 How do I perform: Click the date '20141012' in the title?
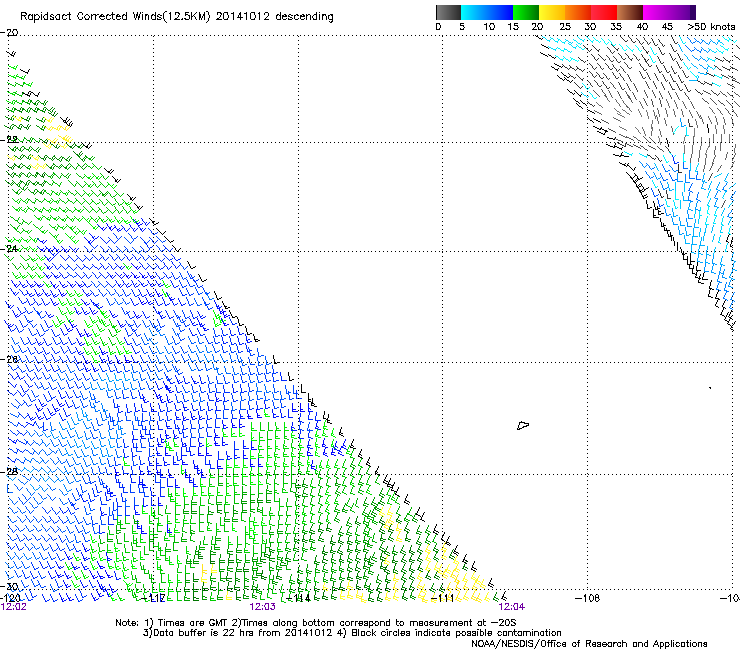(x=243, y=16)
